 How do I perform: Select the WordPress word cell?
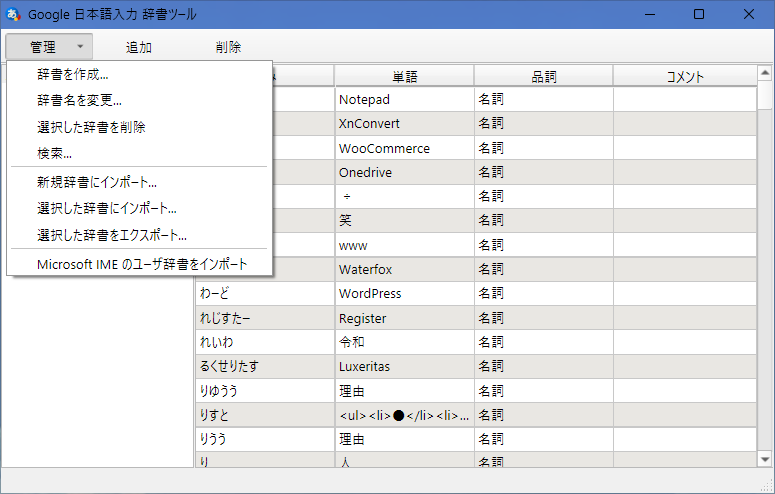pos(404,294)
